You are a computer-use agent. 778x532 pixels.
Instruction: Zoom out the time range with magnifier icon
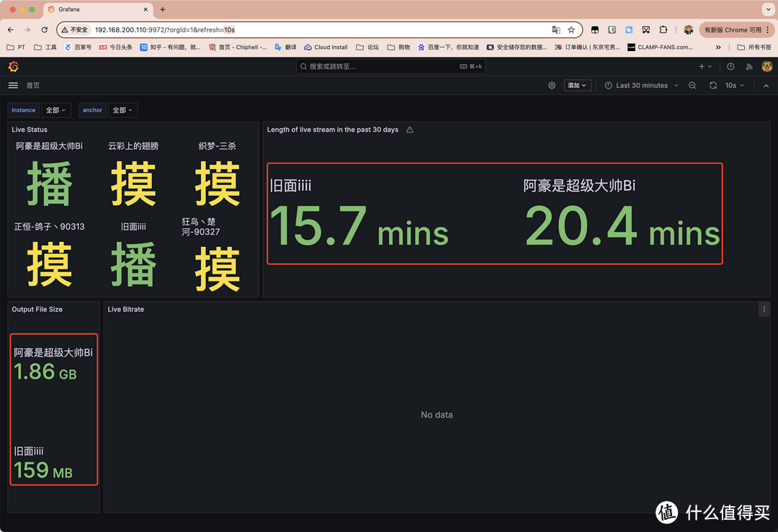[692, 85]
